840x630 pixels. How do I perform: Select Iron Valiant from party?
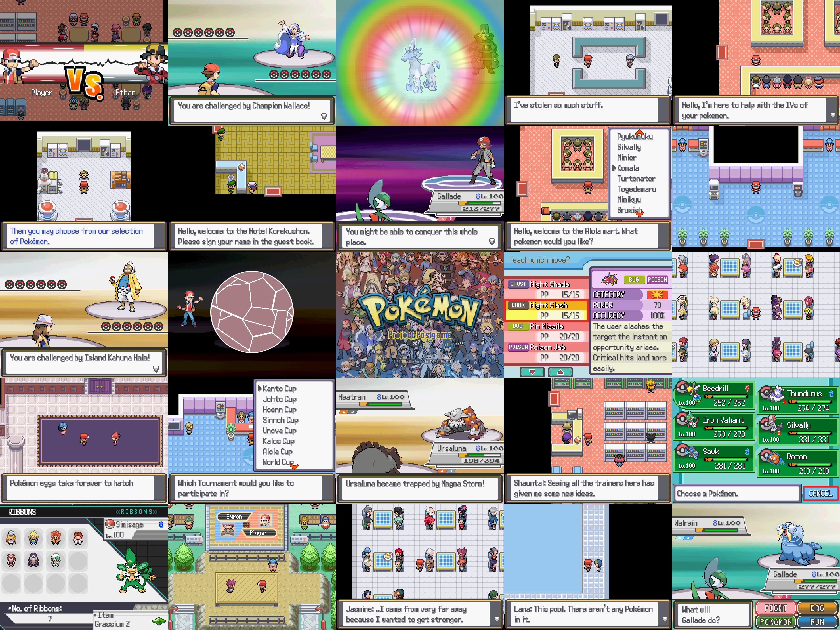point(714,426)
